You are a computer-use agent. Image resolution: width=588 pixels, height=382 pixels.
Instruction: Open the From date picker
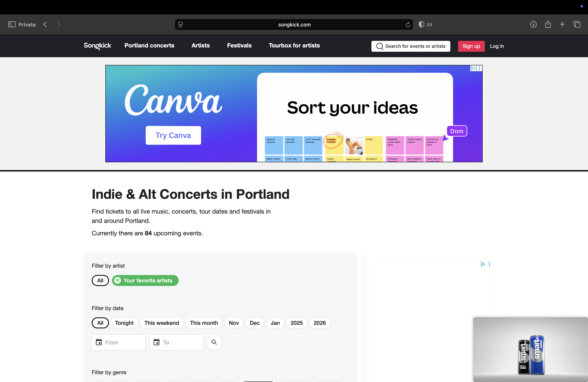click(119, 342)
